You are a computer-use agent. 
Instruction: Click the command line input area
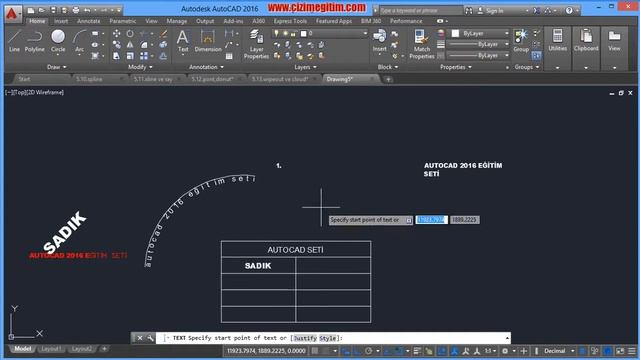click(x=333, y=338)
